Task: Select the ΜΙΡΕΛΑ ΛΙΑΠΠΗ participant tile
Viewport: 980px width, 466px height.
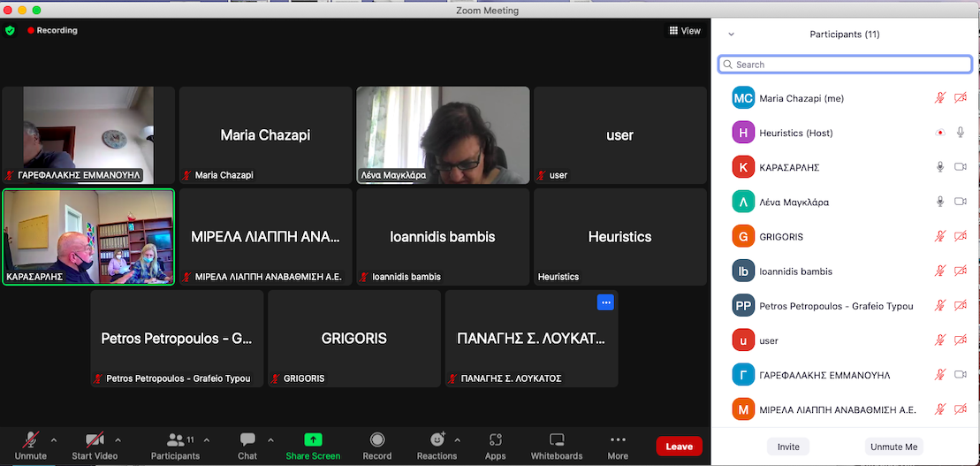Action: tap(266, 237)
